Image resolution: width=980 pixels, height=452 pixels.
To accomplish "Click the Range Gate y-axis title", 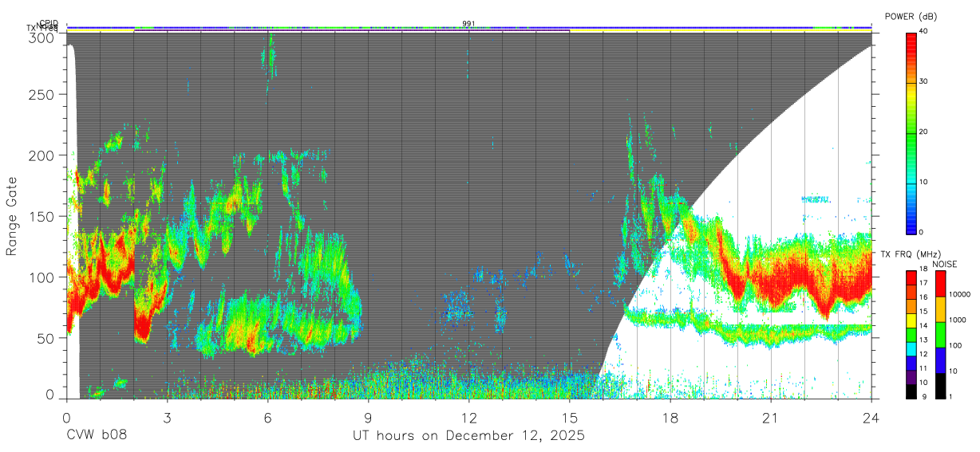I will pyautogui.click(x=12, y=216).
